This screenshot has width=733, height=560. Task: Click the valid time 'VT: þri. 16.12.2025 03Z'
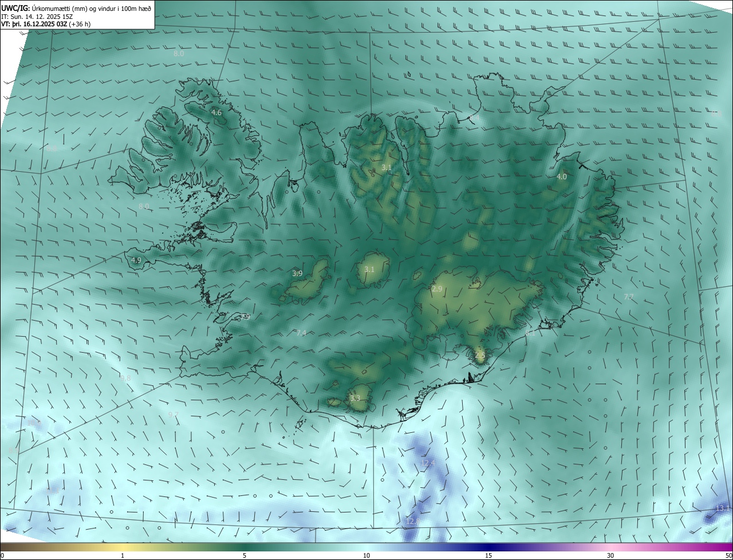coord(33,24)
